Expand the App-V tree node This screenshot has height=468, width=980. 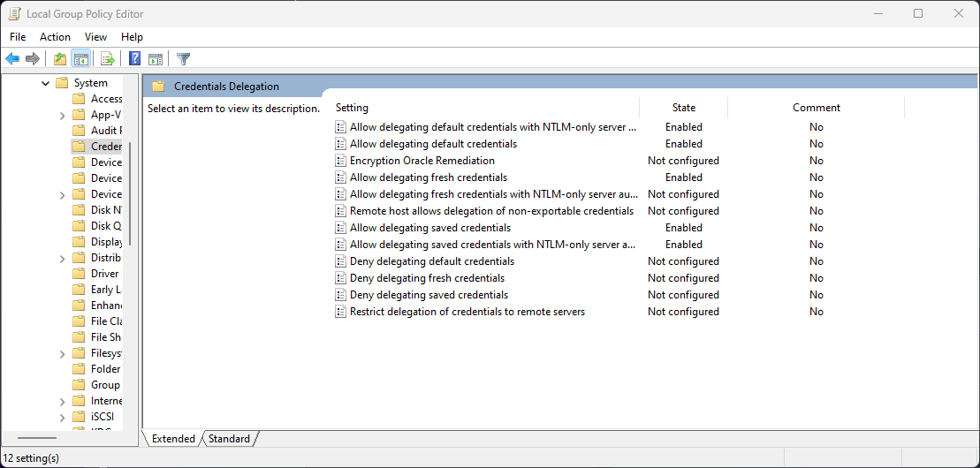pos(63,115)
